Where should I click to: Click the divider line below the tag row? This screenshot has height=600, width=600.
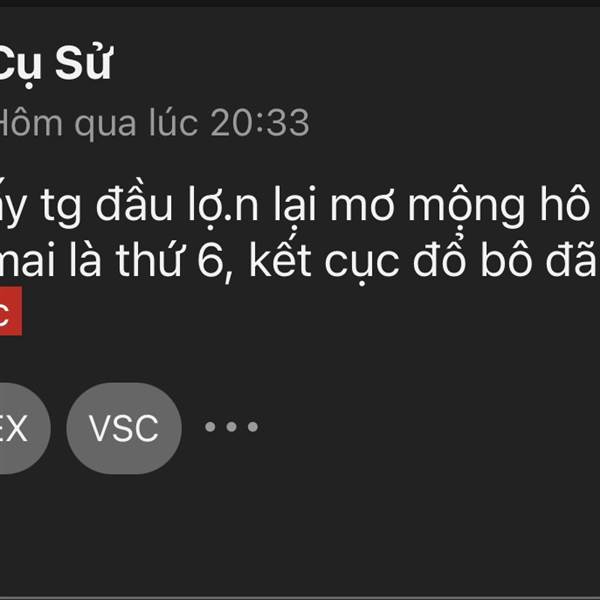(x=300, y=598)
